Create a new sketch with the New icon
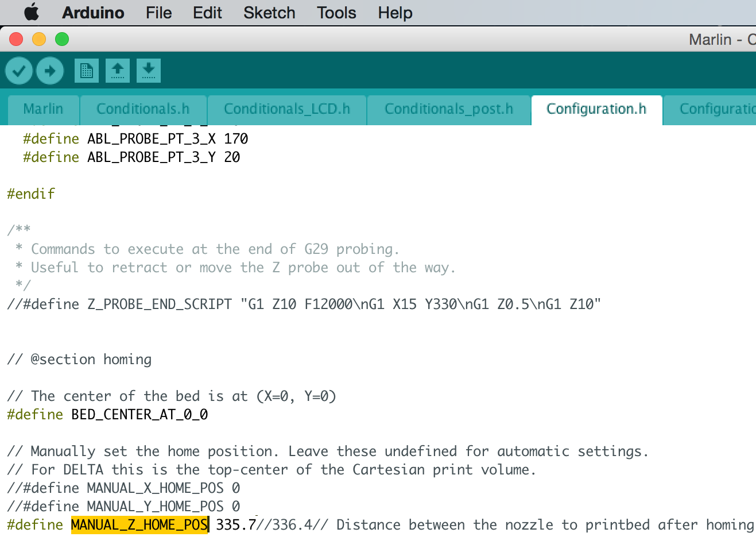The height and width of the screenshot is (552, 756). point(87,71)
